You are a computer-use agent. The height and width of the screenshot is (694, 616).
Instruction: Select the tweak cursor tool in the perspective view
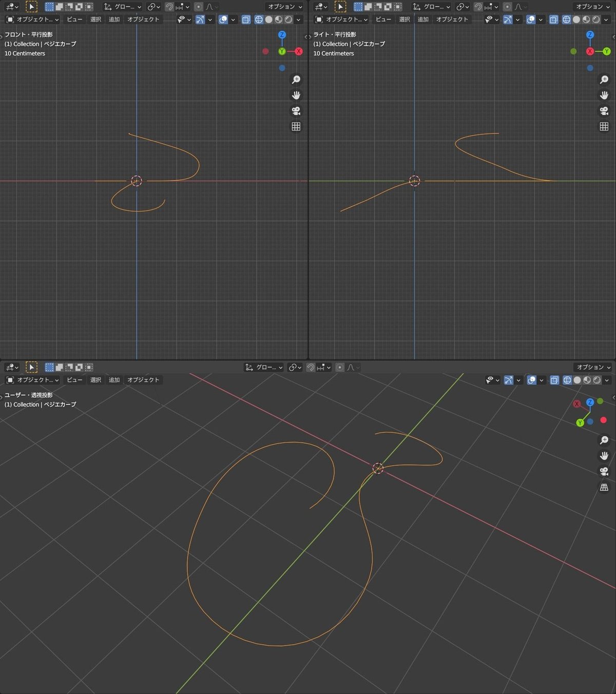coord(31,367)
